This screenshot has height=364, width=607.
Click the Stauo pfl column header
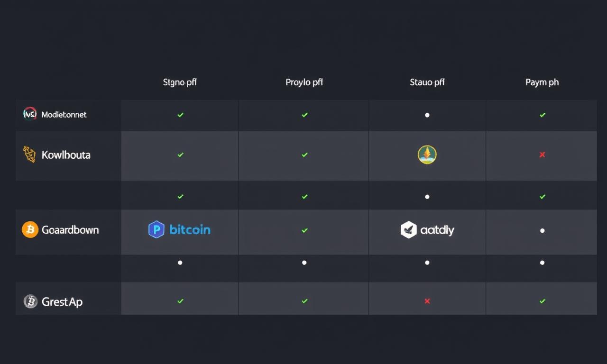click(427, 82)
